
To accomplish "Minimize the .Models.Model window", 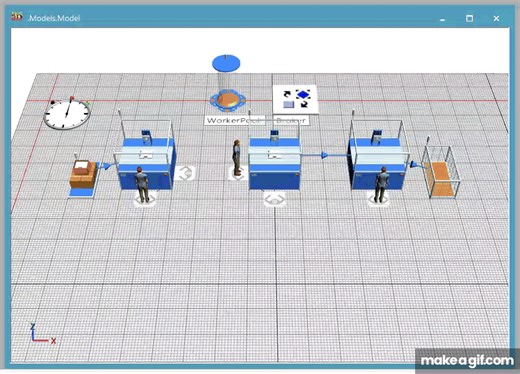I will 442,19.
